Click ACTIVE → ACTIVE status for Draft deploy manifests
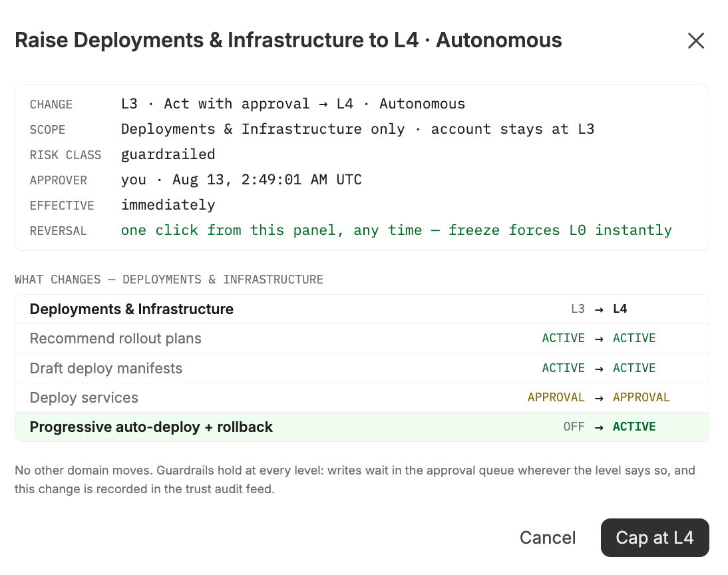728x575 pixels. tap(599, 368)
